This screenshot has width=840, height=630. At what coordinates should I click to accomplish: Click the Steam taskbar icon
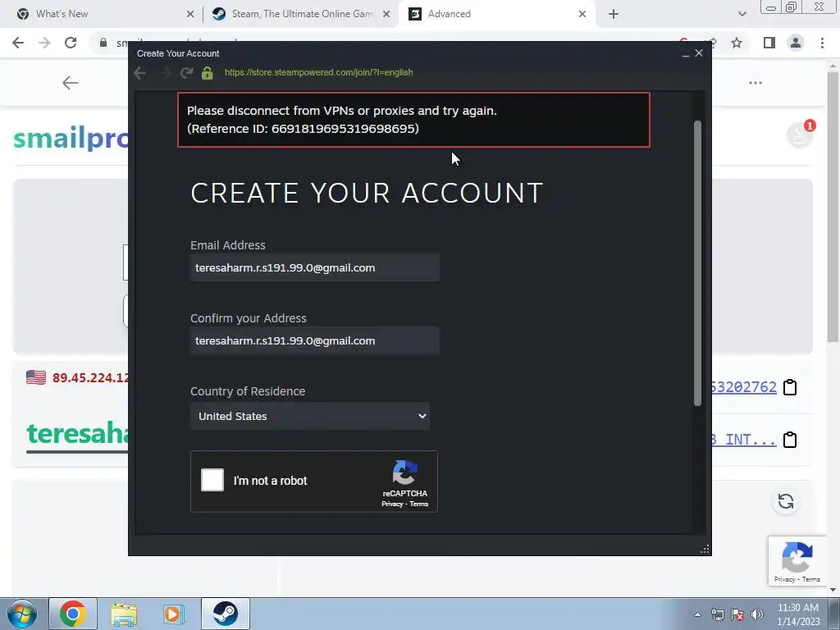tap(226, 614)
